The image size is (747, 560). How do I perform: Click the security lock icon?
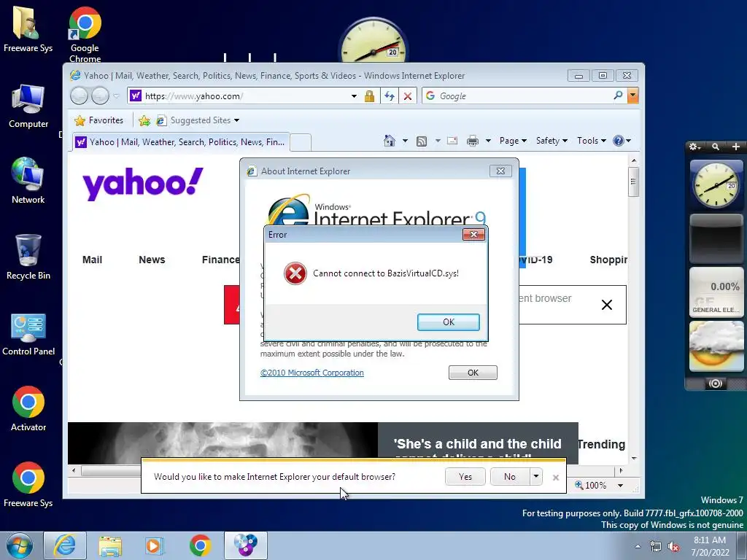369,96
